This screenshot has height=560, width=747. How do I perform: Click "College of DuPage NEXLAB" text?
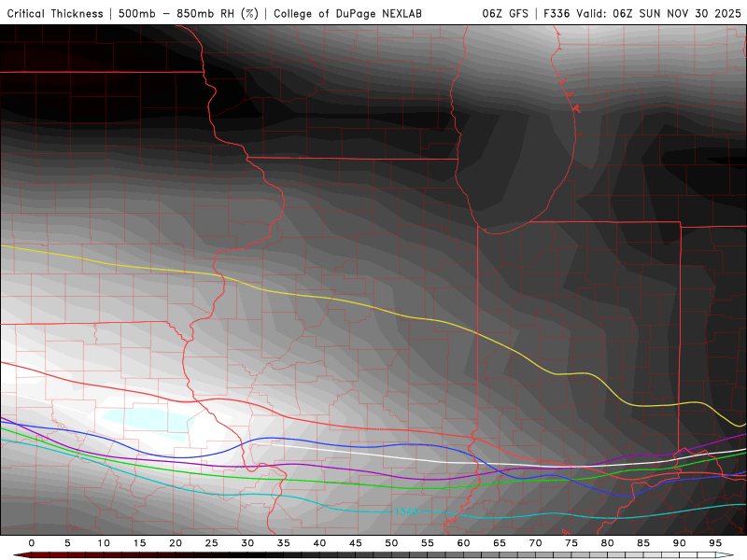347,13
